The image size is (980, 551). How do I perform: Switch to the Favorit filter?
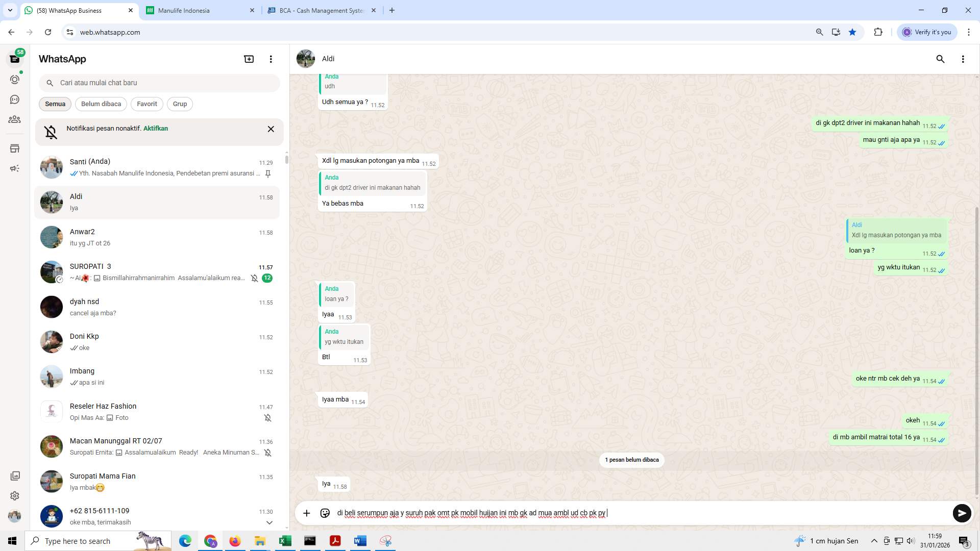coord(146,104)
